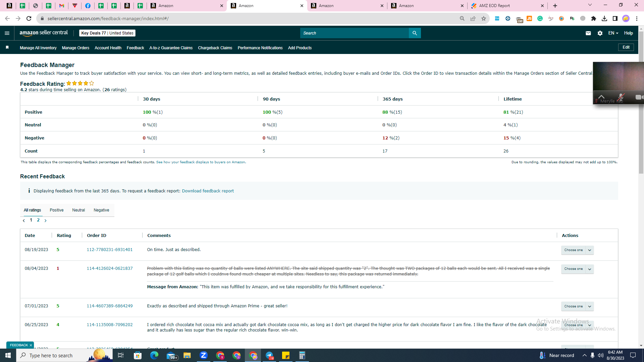The image size is (644, 362).
Task: Open the Chrome profile avatar
Action: pyautogui.click(x=626, y=18)
